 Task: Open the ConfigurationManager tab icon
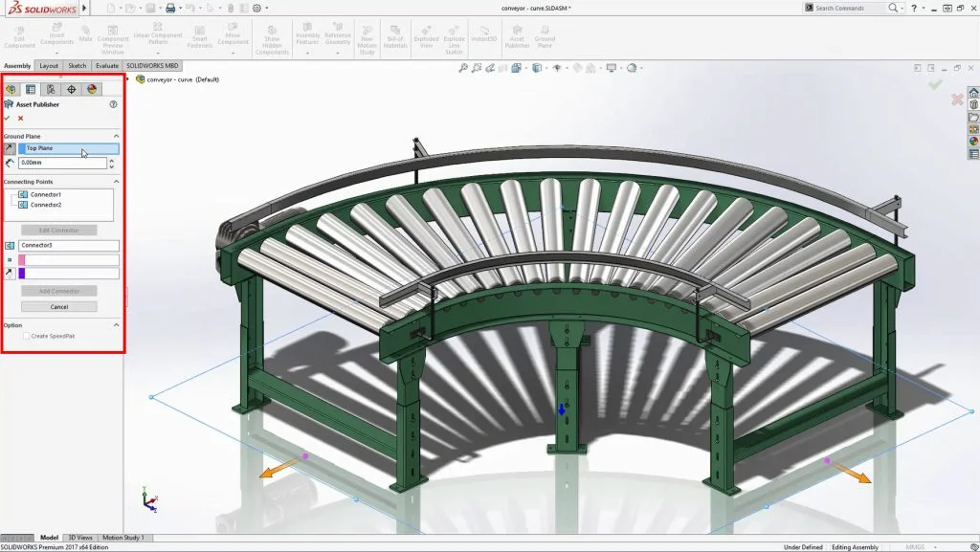coord(51,89)
